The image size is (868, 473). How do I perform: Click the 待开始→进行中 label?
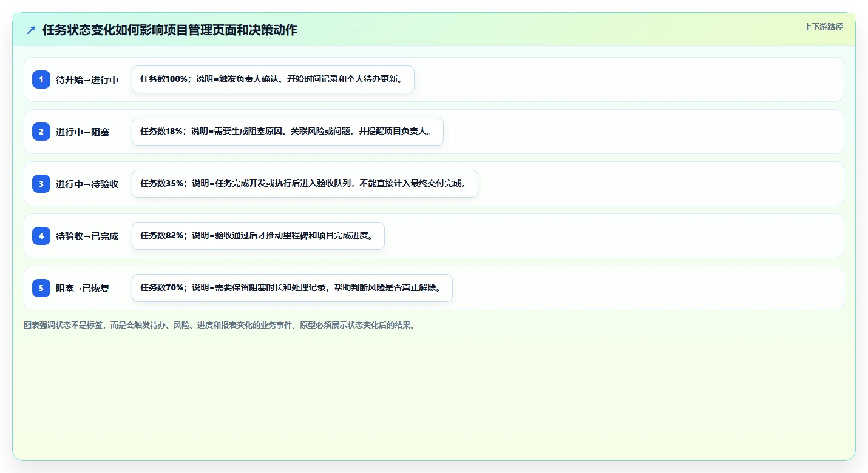click(x=87, y=79)
